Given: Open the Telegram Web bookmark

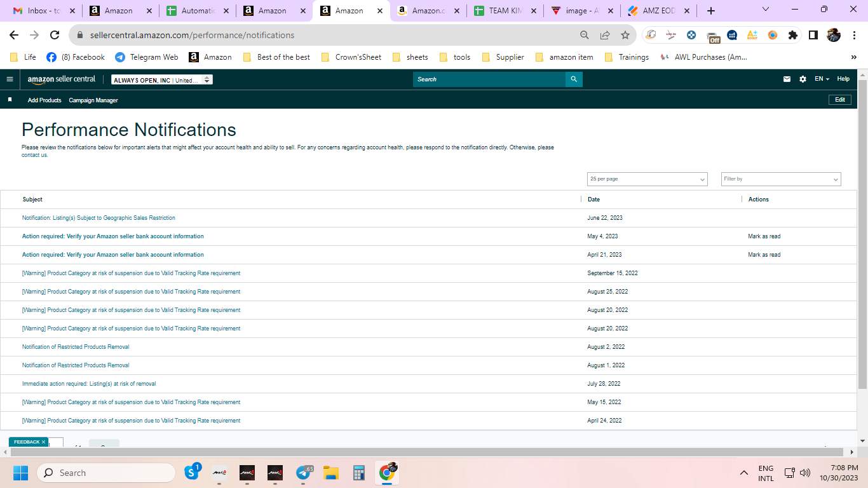Looking at the screenshot, I should pyautogui.click(x=147, y=57).
